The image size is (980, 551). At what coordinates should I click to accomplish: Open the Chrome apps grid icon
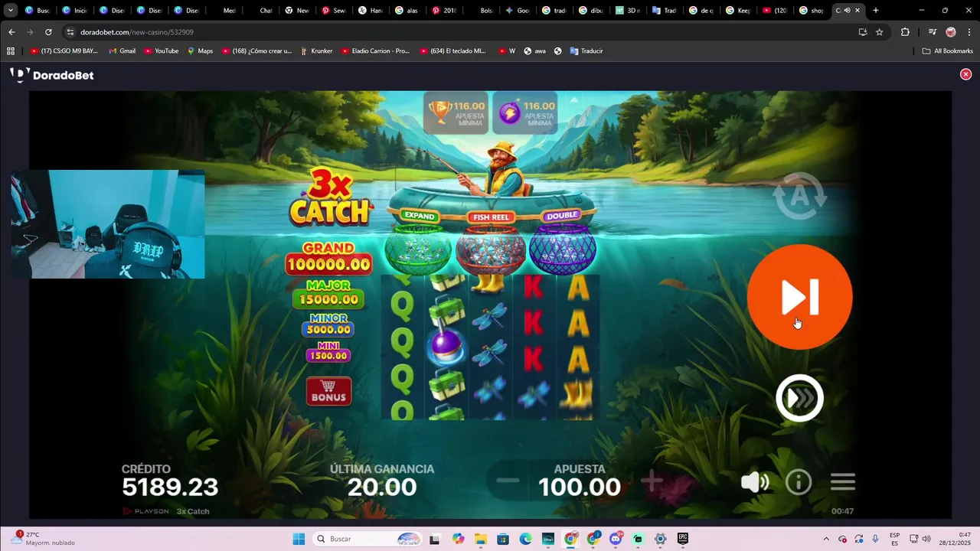pos(11,51)
